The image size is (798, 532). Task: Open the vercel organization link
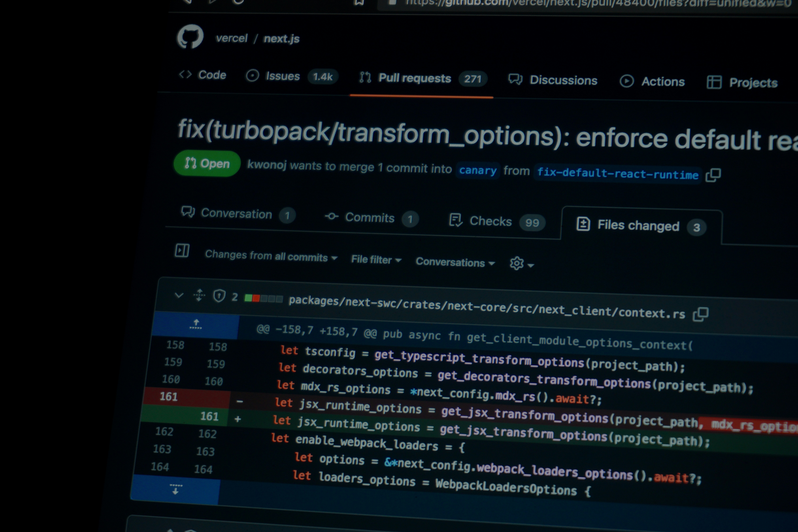(x=232, y=38)
